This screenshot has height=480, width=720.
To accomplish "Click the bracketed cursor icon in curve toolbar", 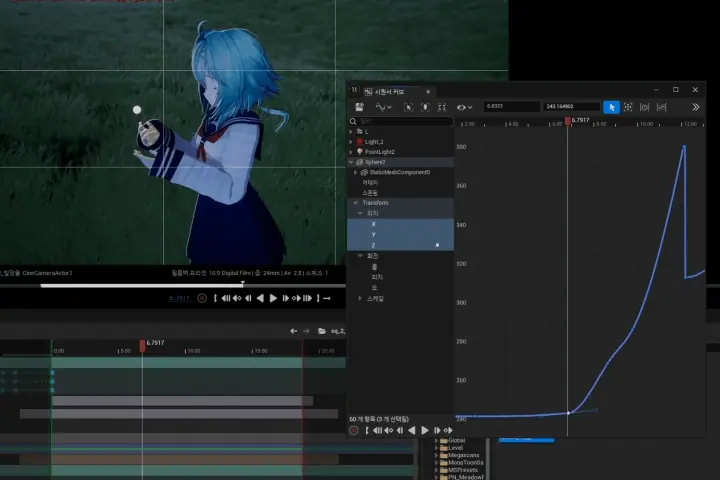I will [x=408, y=107].
